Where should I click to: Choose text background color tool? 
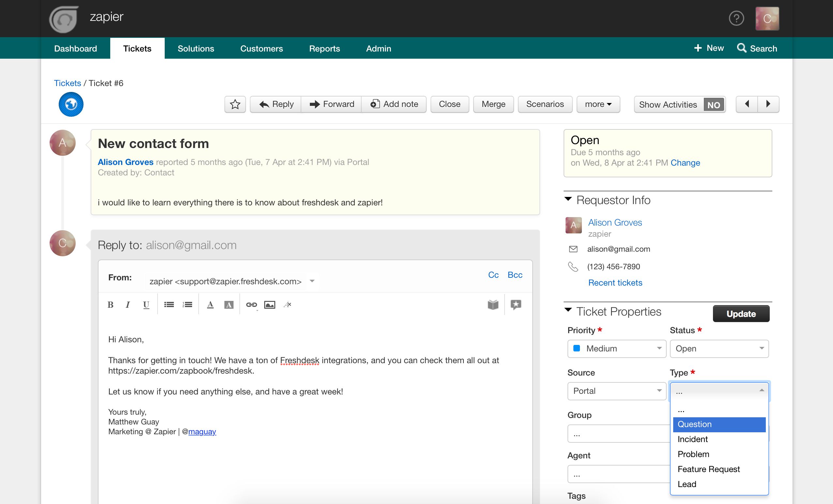[x=229, y=305]
